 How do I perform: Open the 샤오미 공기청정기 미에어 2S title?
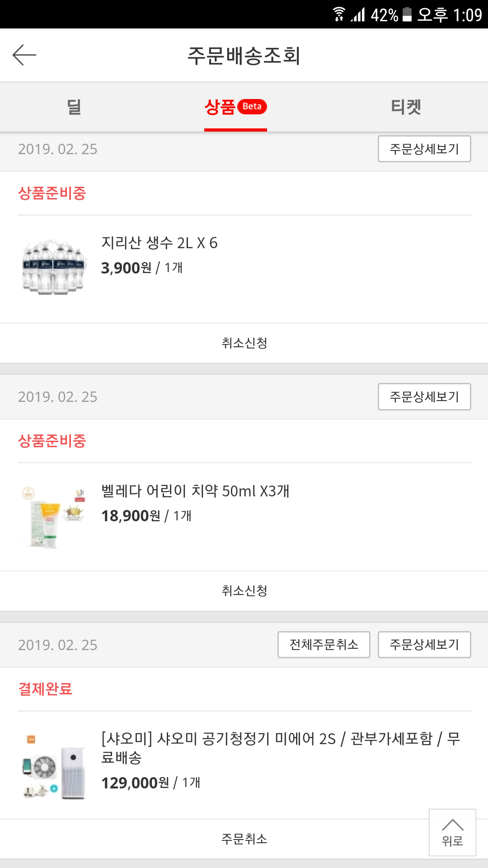coord(280,747)
